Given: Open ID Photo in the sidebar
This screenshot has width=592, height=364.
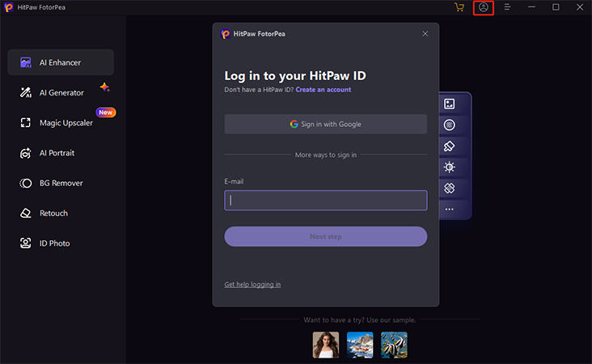Looking at the screenshot, I should (61, 243).
